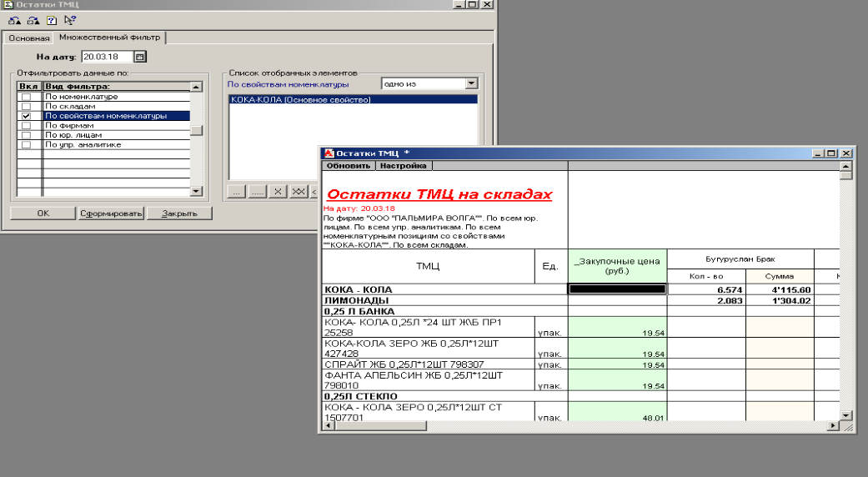Click the 'СПРАЙТ ЖБ 0,25Л*12ШТ 798307' row
868x477 pixels.
coord(429,364)
